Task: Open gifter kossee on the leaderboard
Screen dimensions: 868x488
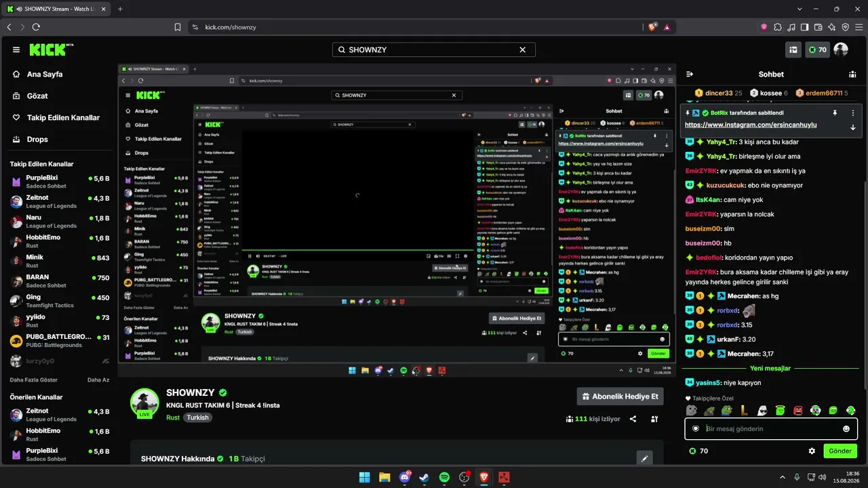Action: click(x=769, y=93)
